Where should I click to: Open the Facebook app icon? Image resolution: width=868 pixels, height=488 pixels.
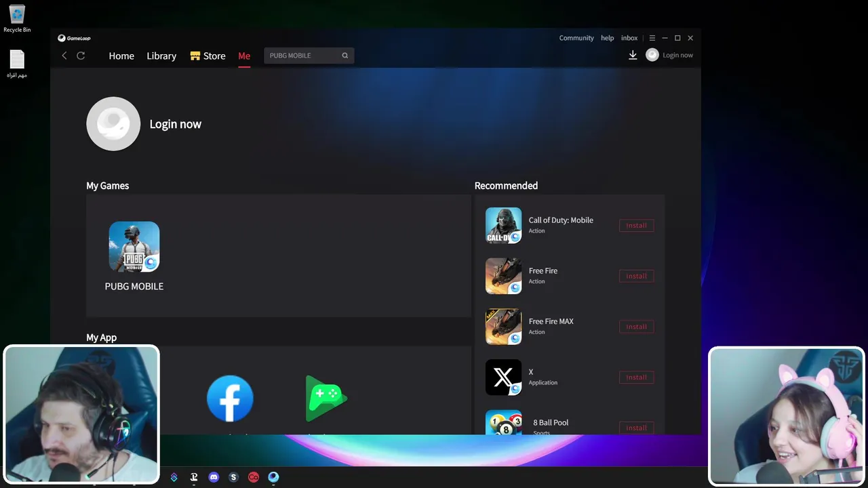pyautogui.click(x=230, y=399)
